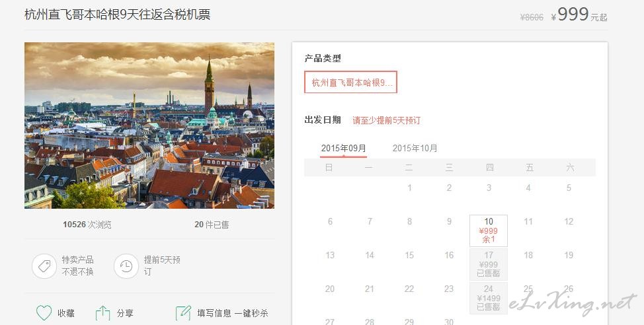The height and width of the screenshot is (325, 644).
Task: Click the share upload icon
Action: 102,314
